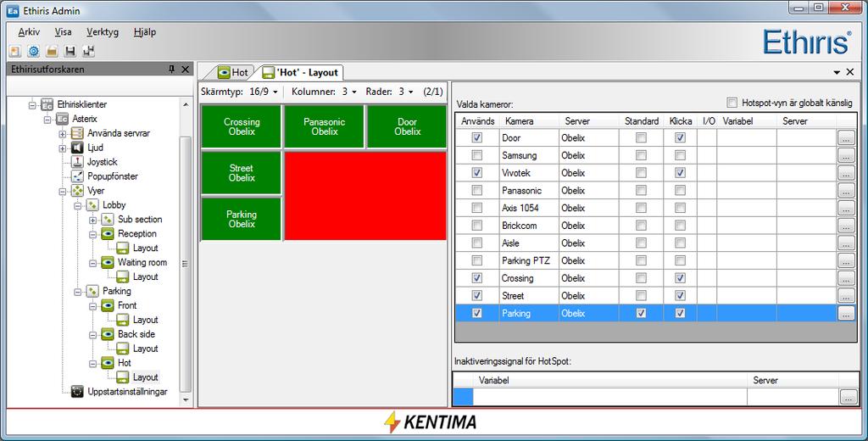The height and width of the screenshot is (441, 868).
Task: Open the Kolumner dropdown
Action: tap(349, 92)
